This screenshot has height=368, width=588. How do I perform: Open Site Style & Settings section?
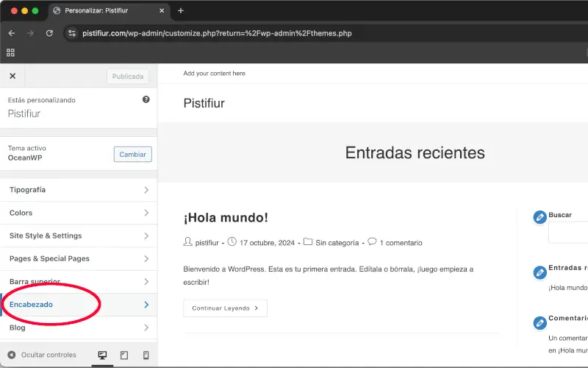point(79,236)
